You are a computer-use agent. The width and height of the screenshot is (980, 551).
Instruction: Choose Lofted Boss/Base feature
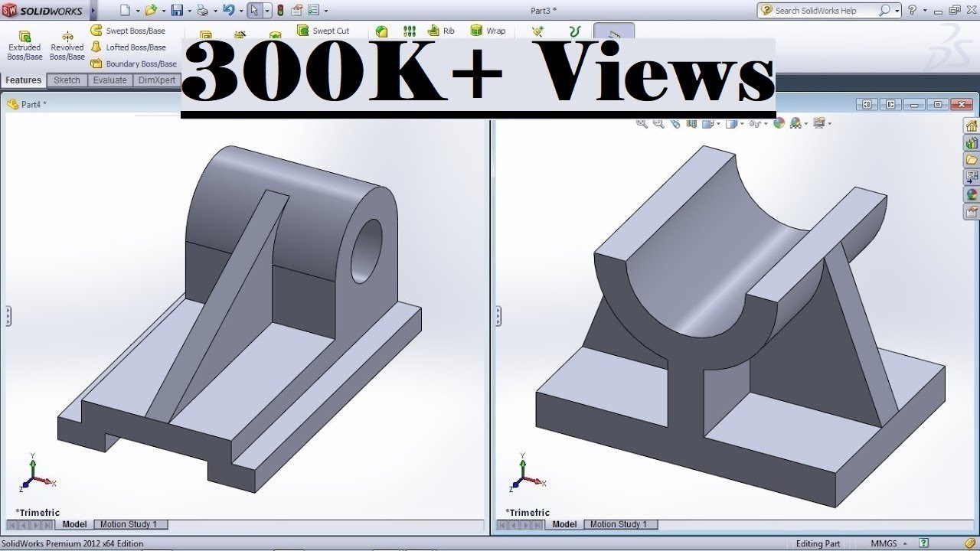coord(128,47)
